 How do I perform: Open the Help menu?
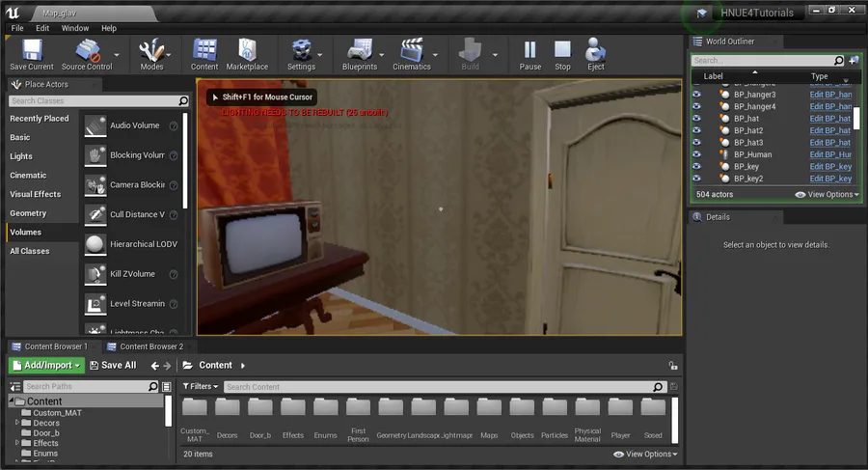pos(108,28)
